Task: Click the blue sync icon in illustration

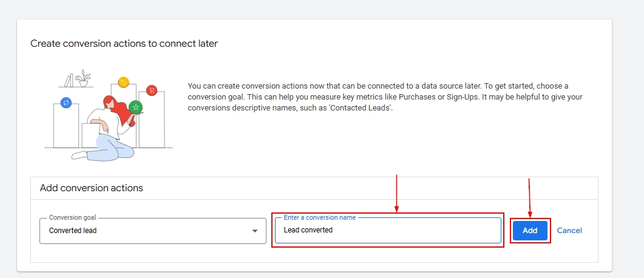Action: pos(66,103)
